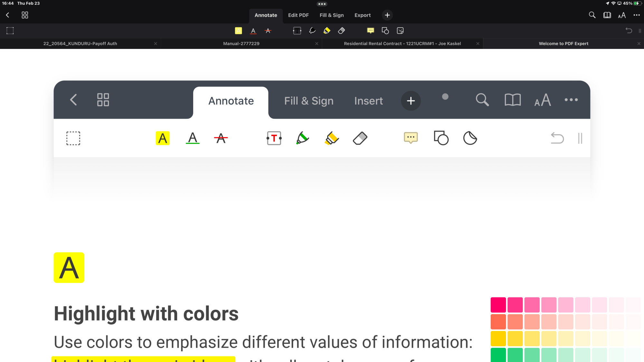This screenshot has width=644, height=362.
Task: Choose the strikethrough text tool in the dark toolbar
Action: tap(268, 31)
